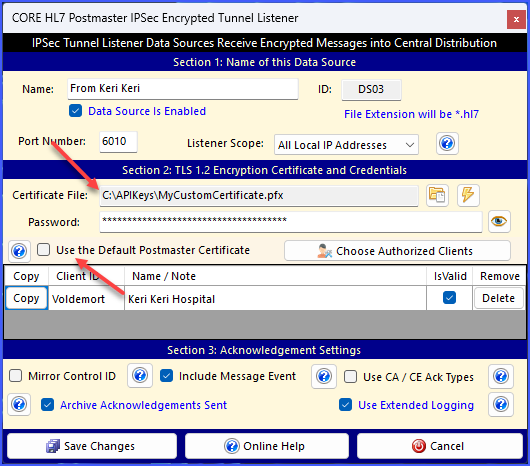The width and height of the screenshot is (530, 466).
Task: Close the window with red X
Action: pyautogui.click(x=516, y=19)
